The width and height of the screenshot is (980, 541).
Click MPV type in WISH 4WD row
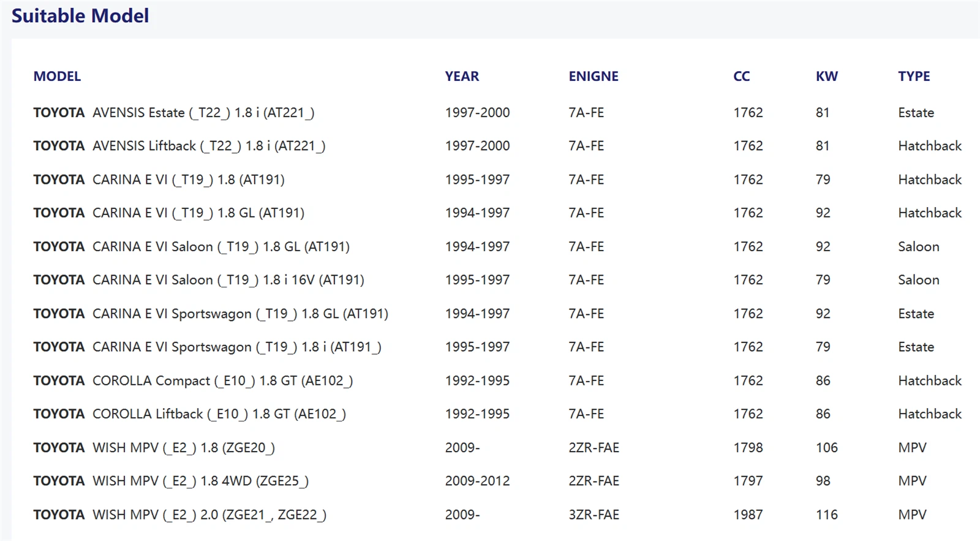click(912, 481)
